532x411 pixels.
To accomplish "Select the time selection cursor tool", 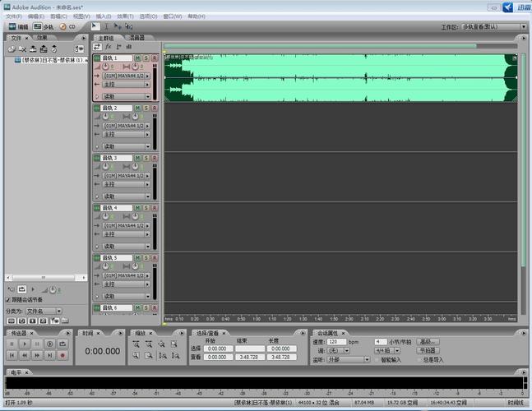I will (106, 26).
